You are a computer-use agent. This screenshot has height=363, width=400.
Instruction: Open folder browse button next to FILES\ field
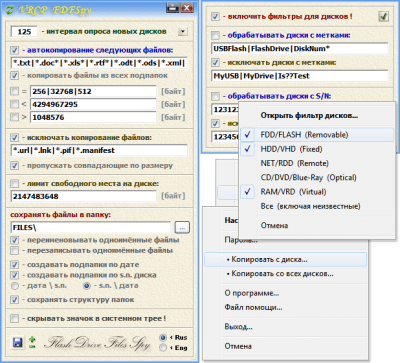click(x=182, y=228)
